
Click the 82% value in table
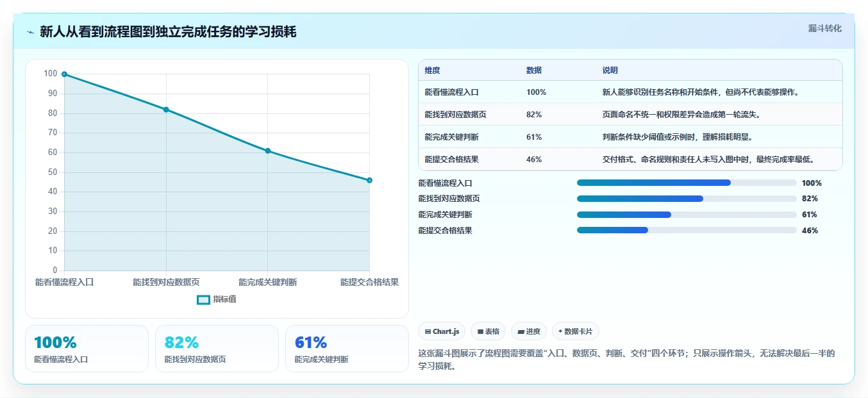(x=534, y=115)
